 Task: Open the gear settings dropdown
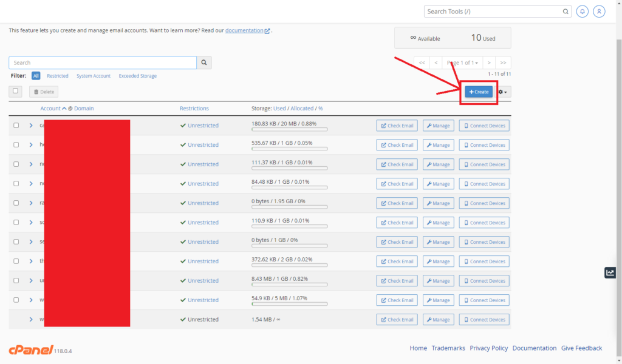[x=503, y=92]
